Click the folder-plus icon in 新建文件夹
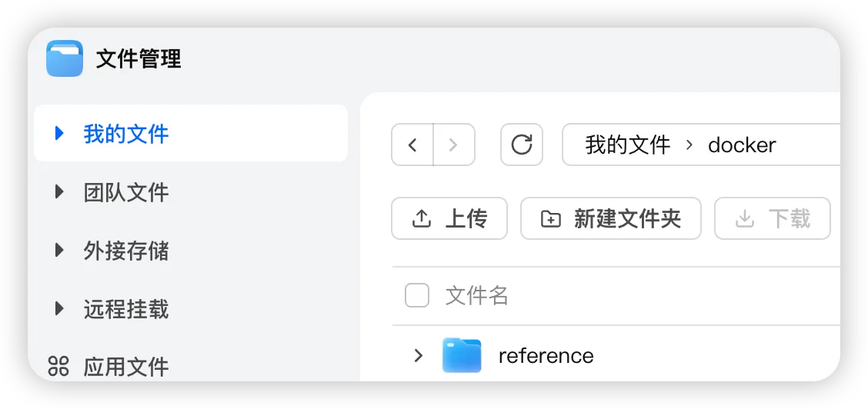868x409 pixels. click(551, 219)
